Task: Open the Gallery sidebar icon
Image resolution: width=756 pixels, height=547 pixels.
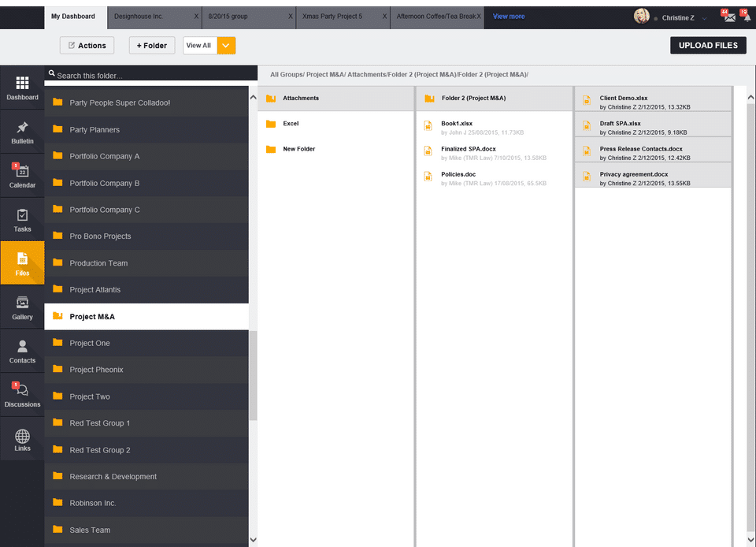Action: [x=22, y=303]
